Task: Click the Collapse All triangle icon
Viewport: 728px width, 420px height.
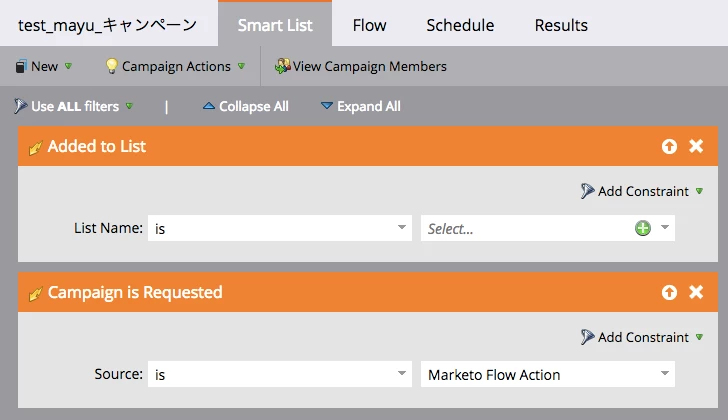Action: 208,106
